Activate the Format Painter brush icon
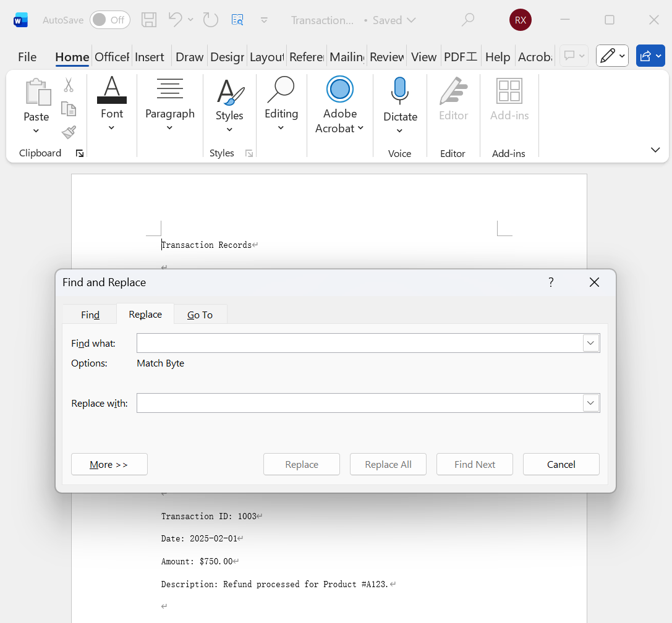The width and height of the screenshot is (672, 623). pos(69,132)
